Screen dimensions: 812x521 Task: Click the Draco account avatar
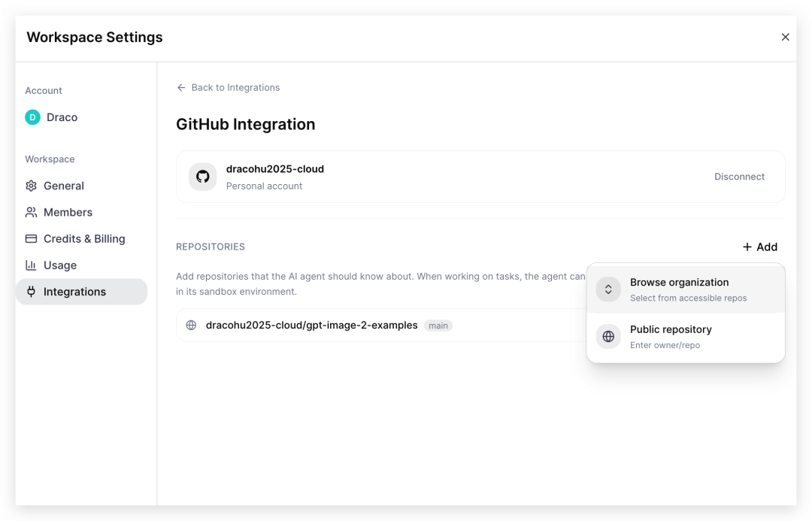32,117
